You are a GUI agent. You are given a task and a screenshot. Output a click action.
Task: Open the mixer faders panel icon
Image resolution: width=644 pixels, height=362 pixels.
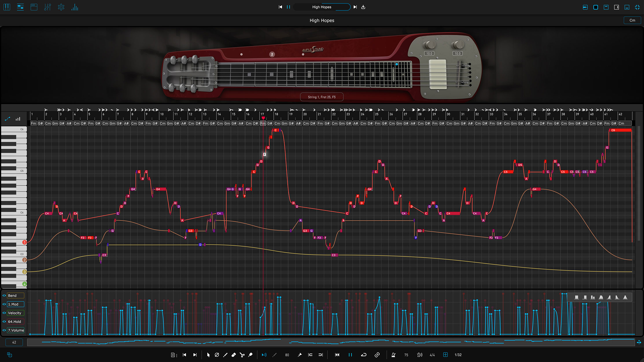(47, 7)
